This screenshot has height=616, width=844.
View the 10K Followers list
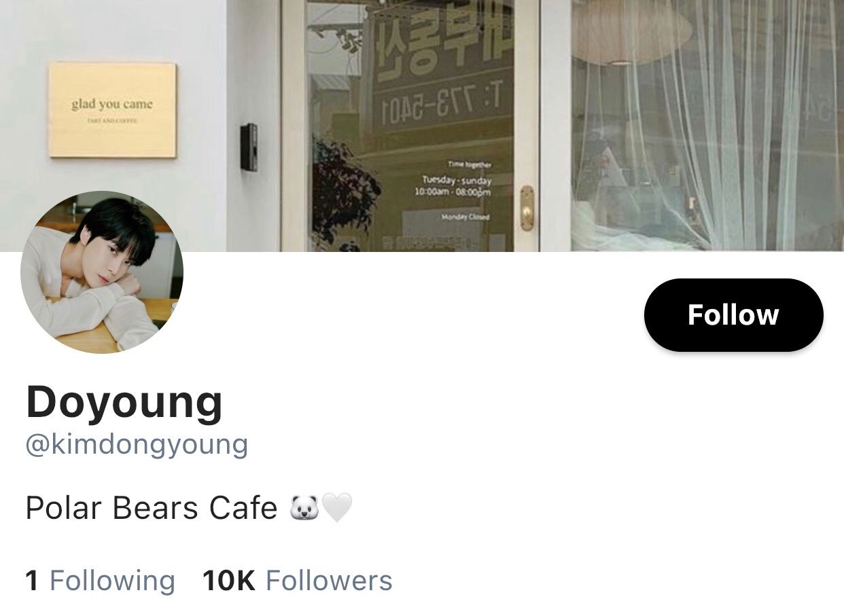pos(298,581)
